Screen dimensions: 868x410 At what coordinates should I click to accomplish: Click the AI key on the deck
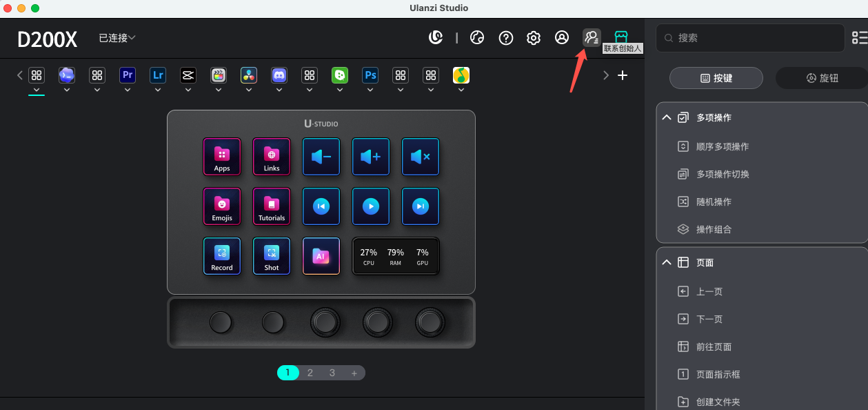321,256
